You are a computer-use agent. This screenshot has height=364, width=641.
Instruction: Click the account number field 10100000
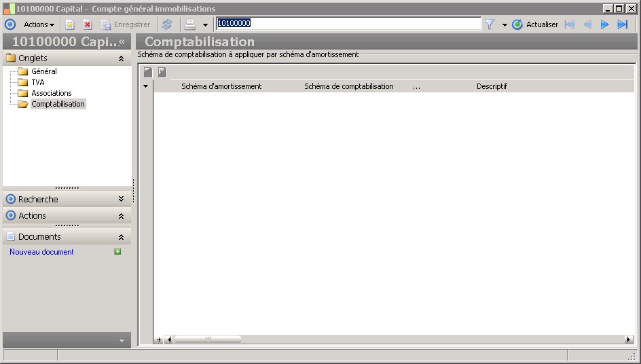[x=349, y=23]
